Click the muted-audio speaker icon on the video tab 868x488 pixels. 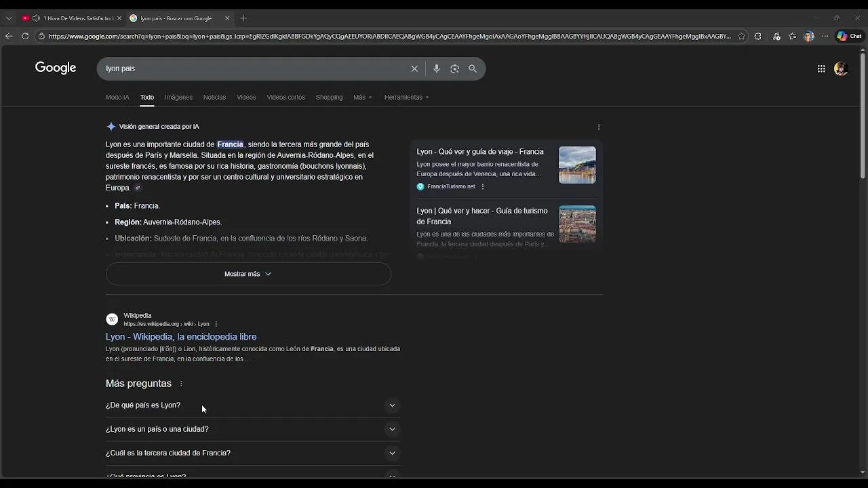36,18
